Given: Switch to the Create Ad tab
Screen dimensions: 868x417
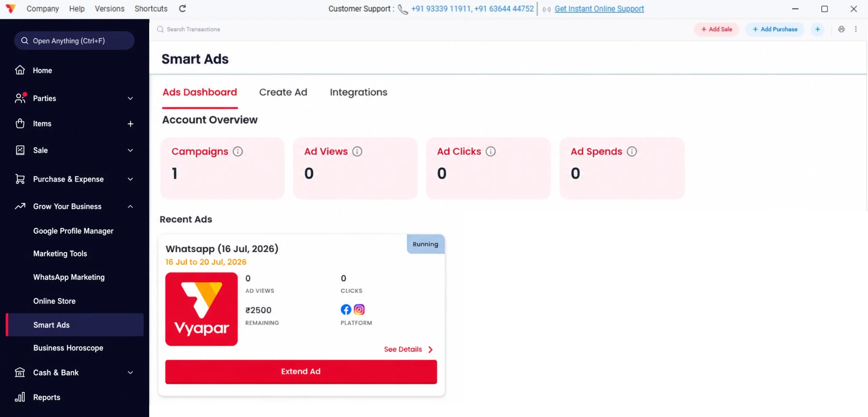Looking at the screenshot, I should tap(283, 92).
